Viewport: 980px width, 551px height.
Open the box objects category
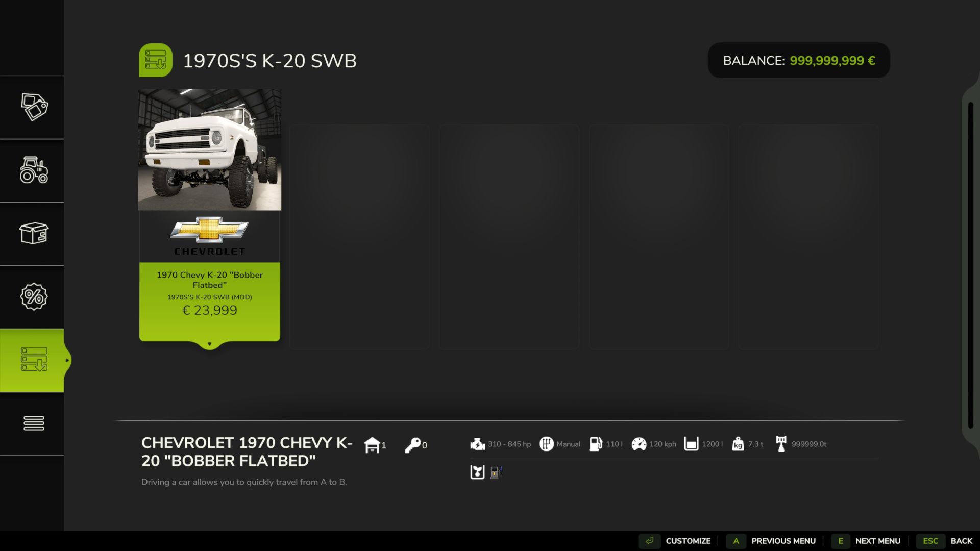[x=34, y=234]
